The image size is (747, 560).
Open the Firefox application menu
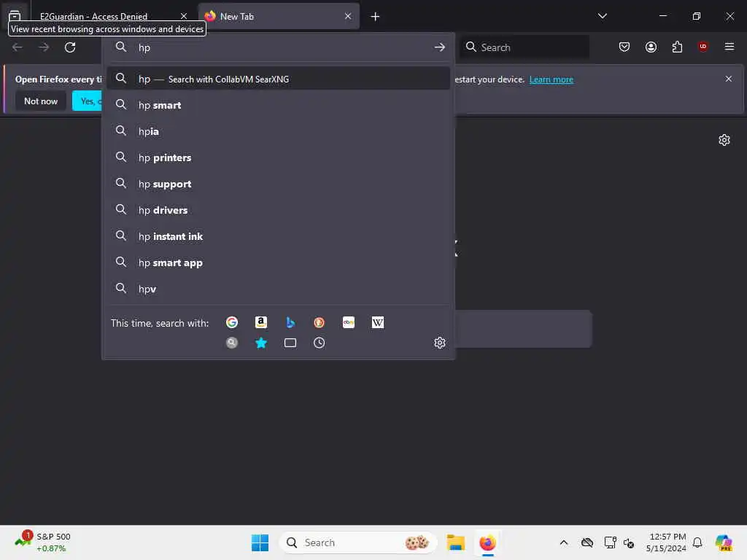729,47
